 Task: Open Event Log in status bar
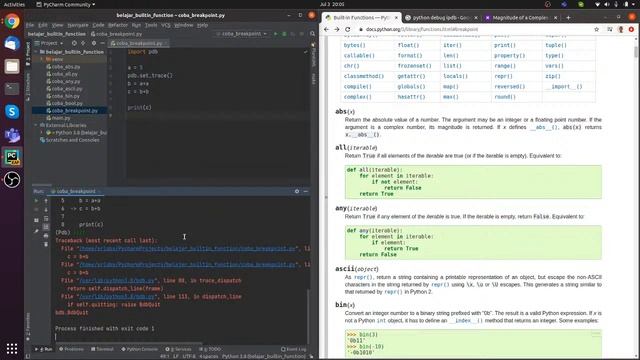[x=293, y=349]
